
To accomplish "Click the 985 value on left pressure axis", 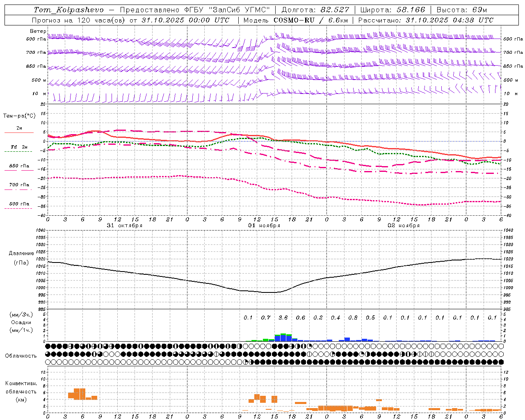I will pos(41,309).
